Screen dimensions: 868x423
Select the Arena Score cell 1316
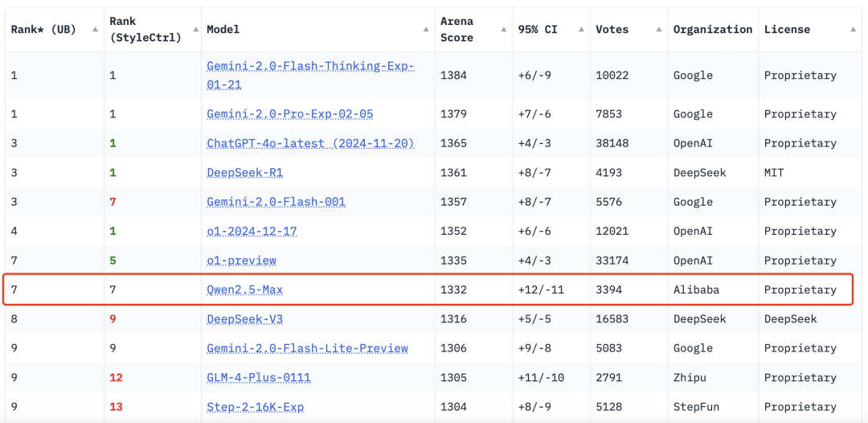454,319
